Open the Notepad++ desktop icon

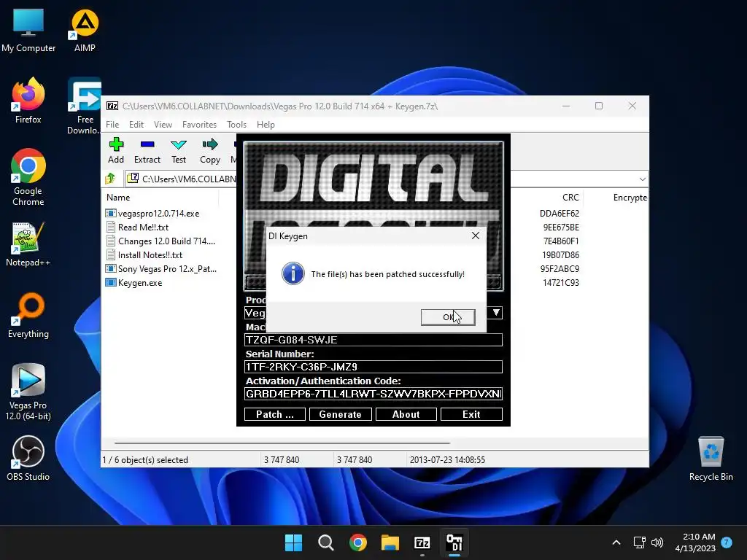pyautogui.click(x=28, y=244)
